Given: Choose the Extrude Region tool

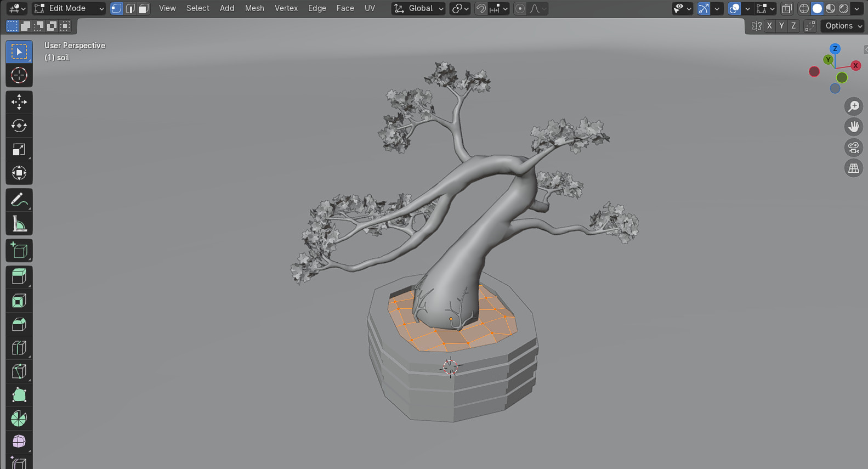Looking at the screenshot, I should (19, 277).
